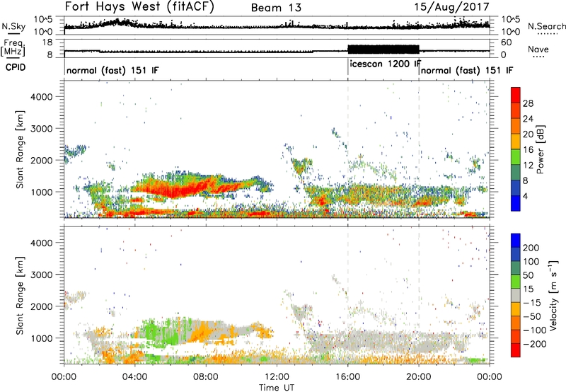Screen dimensions: 566x392
Task: Click the "Time UT" axis title
Action: coord(277,388)
